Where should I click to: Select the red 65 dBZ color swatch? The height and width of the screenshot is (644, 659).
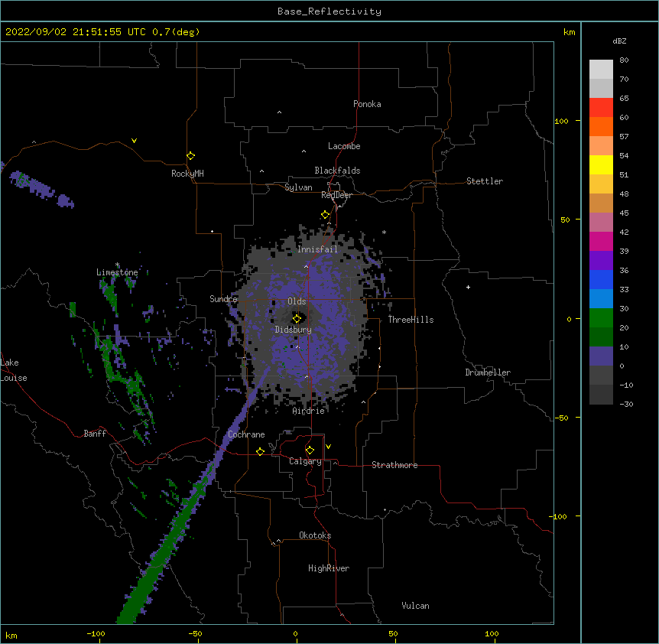point(601,107)
